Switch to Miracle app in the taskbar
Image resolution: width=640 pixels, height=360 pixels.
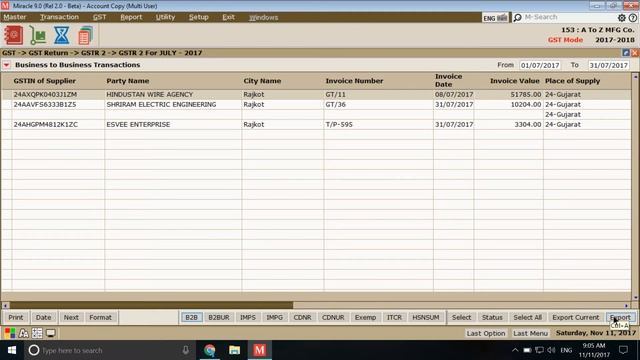[260, 350]
